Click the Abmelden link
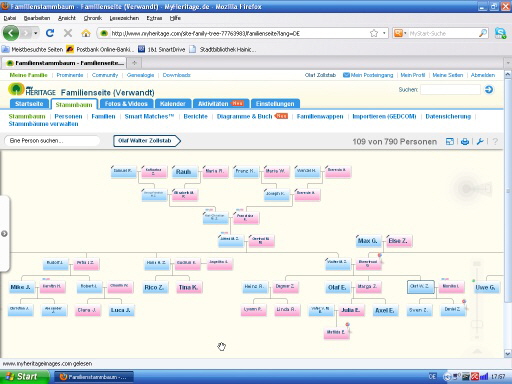The height and width of the screenshot is (384, 512). coord(483,75)
